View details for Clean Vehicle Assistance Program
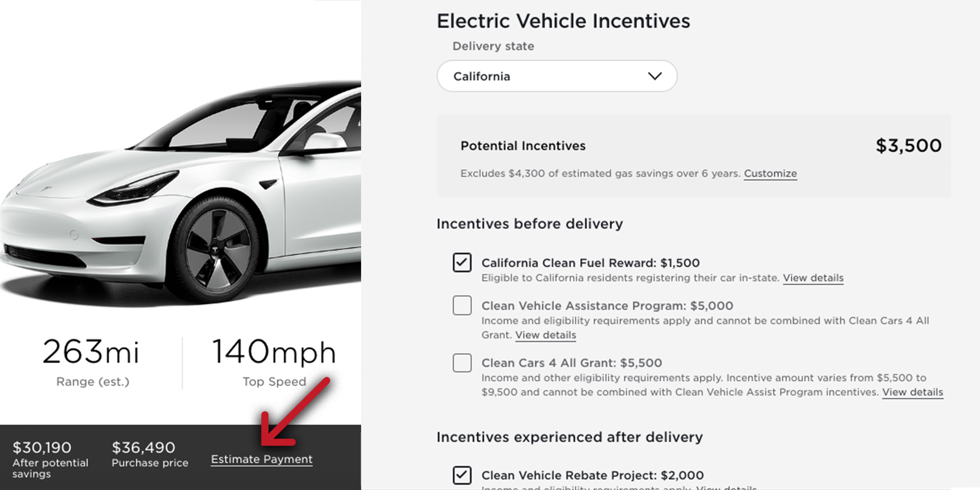 (x=545, y=335)
